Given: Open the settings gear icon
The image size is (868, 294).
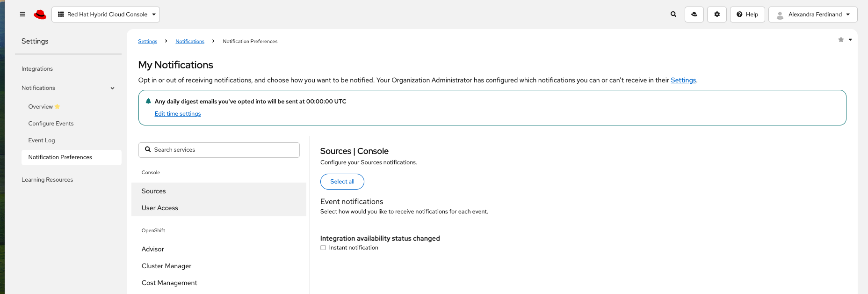Looking at the screenshot, I should [x=717, y=15].
